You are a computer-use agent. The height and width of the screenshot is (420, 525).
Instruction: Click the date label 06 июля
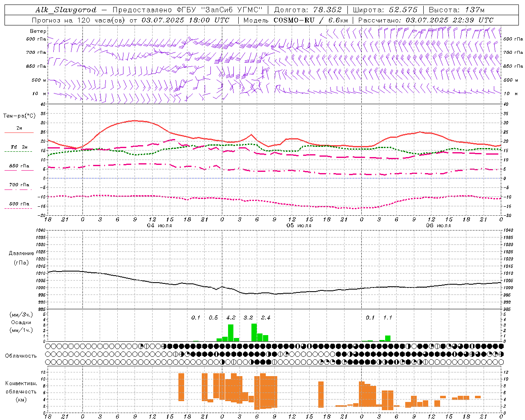tap(438, 226)
